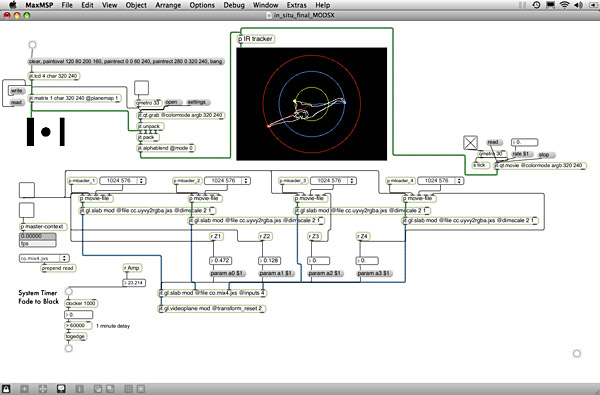Click the 23.214 number box under r Amp
This screenshot has width=600, height=395.
click(x=134, y=283)
